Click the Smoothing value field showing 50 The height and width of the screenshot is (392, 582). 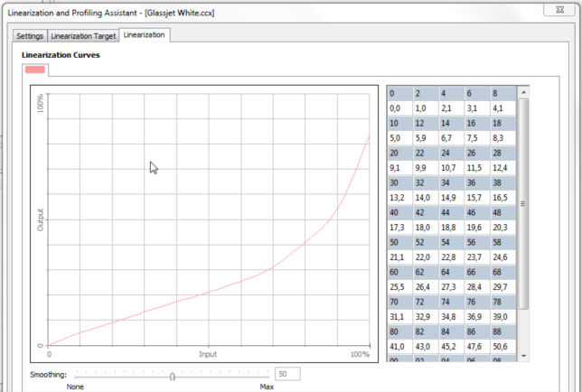tap(287, 374)
